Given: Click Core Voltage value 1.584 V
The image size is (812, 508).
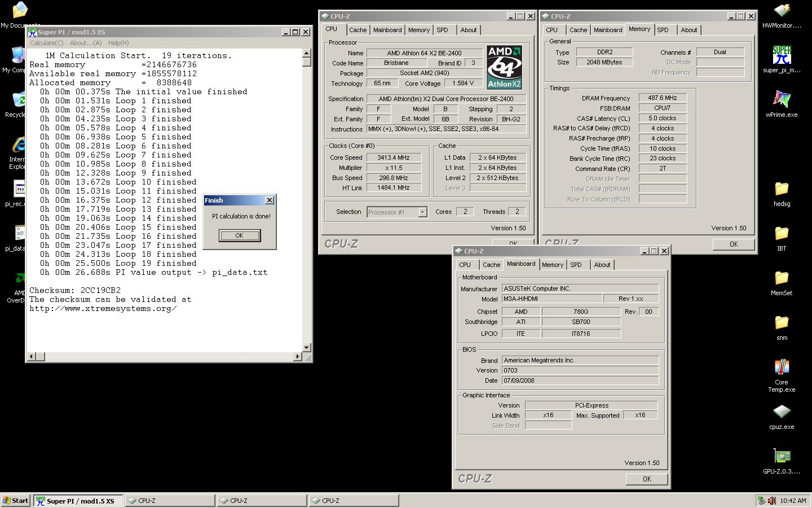Looking at the screenshot, I should point(463,83).
